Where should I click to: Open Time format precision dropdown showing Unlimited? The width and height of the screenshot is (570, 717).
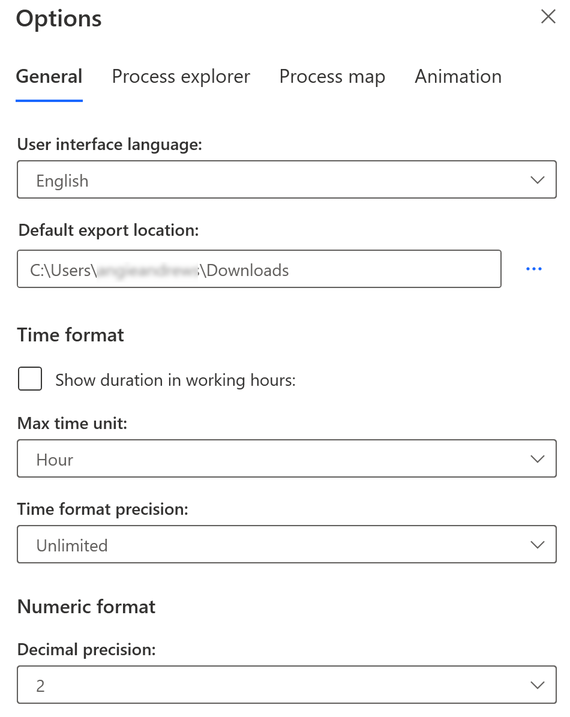pyautogui.click(x=287, y=544)
